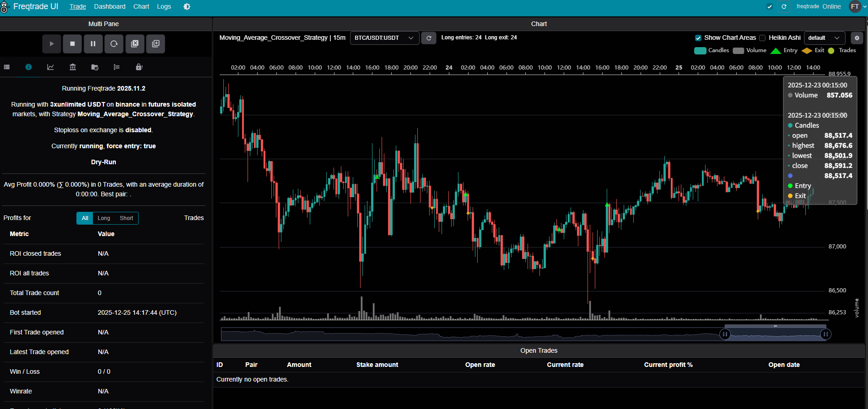Click the Force Exit All icon
Image resolution: width=868 pixels, height=409 pixels.
[135, 44]
